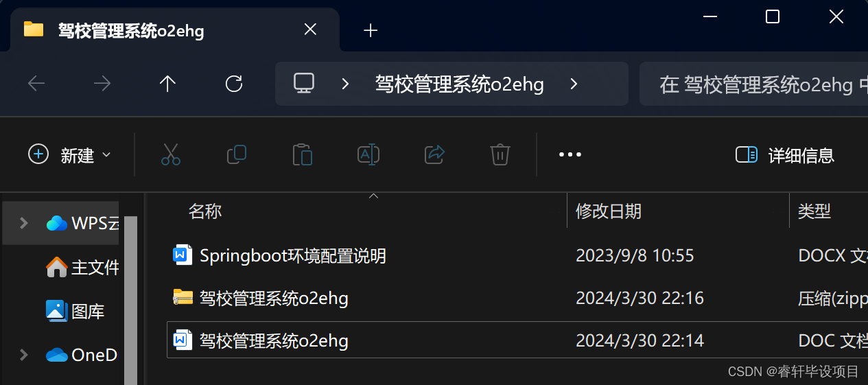868x385 pixels.
Task: Close the 驾校管理系统o2ehg tab
Action: 310,30
